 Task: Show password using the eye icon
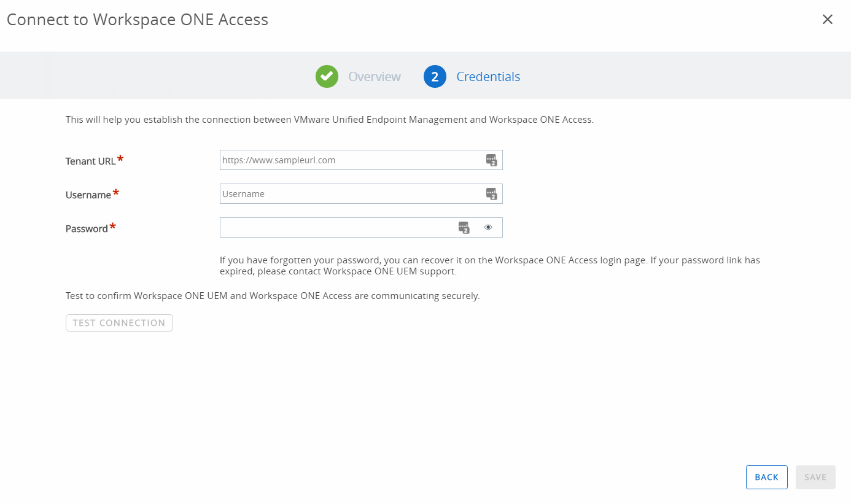click(488, 227)
